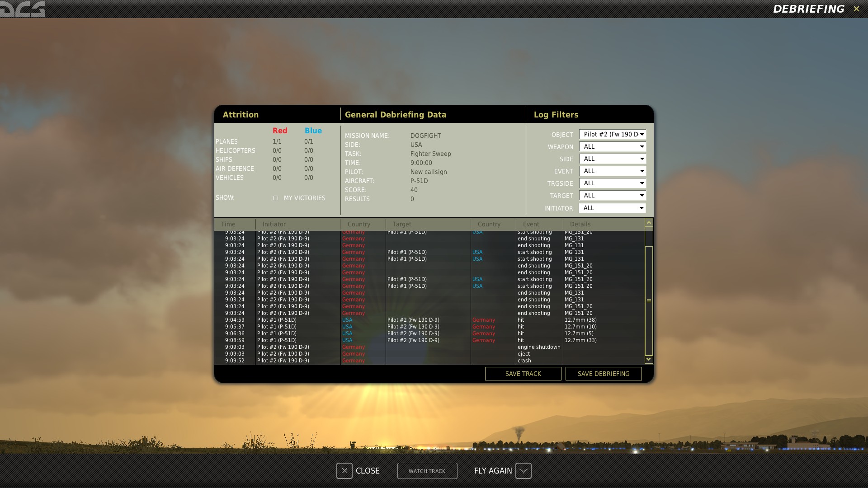Click the log scrollbar thumb
The height and width of the screenshot is (488, 868).
[649, 300]
